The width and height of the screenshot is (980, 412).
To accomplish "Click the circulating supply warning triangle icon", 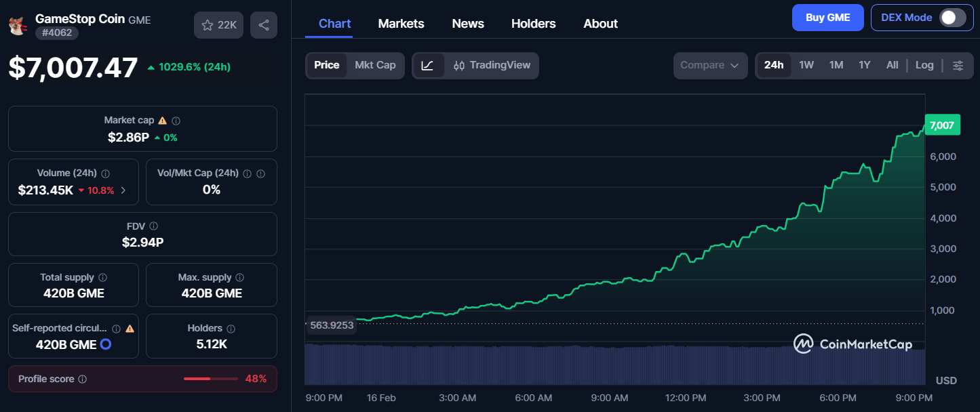I will [130, 329].
